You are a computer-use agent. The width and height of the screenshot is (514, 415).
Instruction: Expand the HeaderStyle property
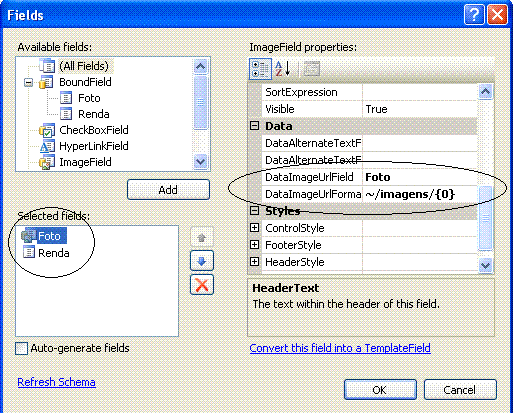[254, 262]
